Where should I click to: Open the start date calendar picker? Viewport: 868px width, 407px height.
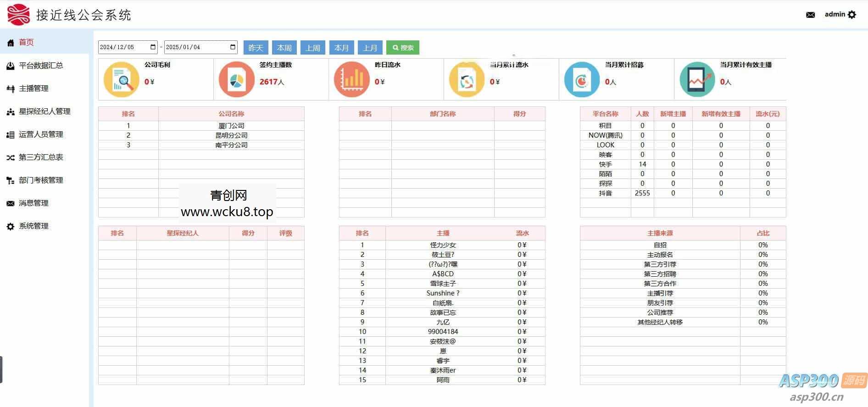click(153, 47)
